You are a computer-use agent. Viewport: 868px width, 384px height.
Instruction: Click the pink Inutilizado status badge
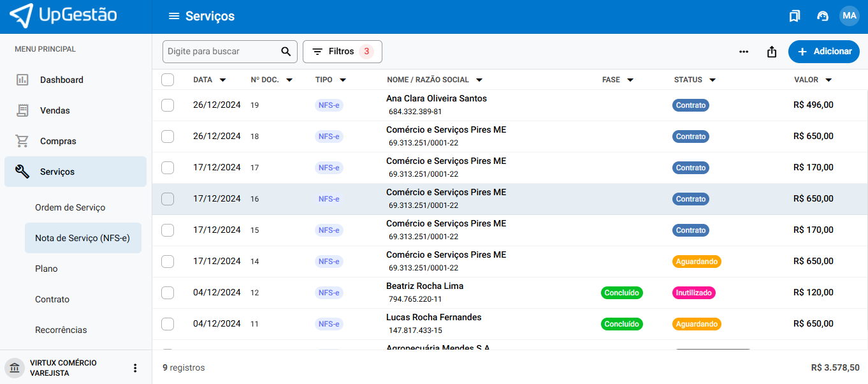[x=693, y=293]
